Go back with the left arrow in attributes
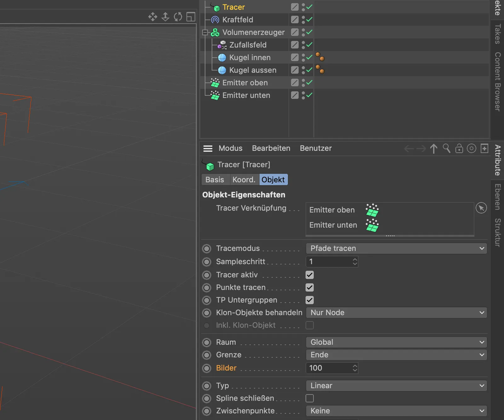504x420 pixels. pyautogui.click(x=409, y=148)
